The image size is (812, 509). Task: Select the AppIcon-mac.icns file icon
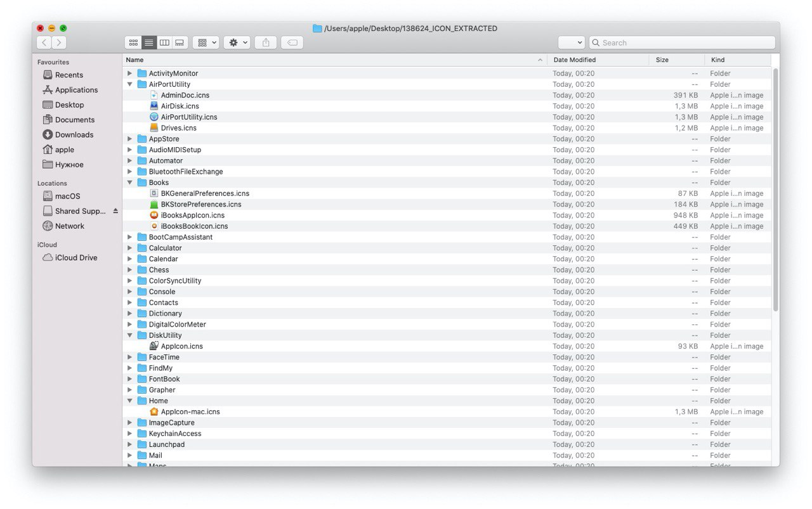click(x=154, y=411)
